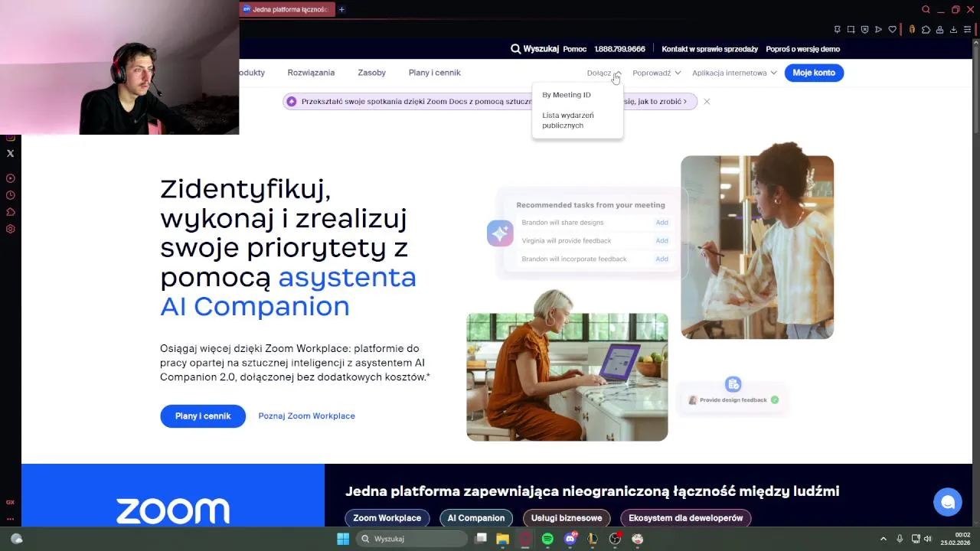Show hidden system tray icons
Viewport: 980px width, 551px height.
[x=883, y=539]
